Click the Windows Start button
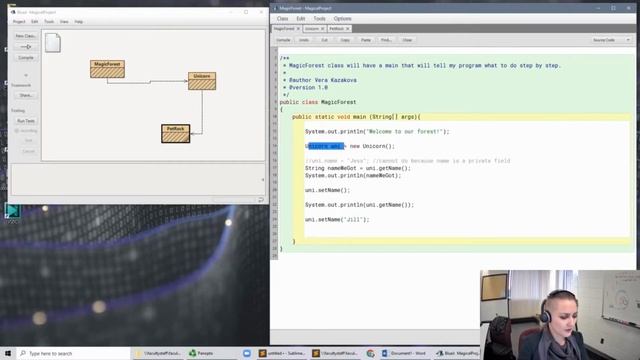The width and height of the screenshot is (640, 360). [8, 353]
